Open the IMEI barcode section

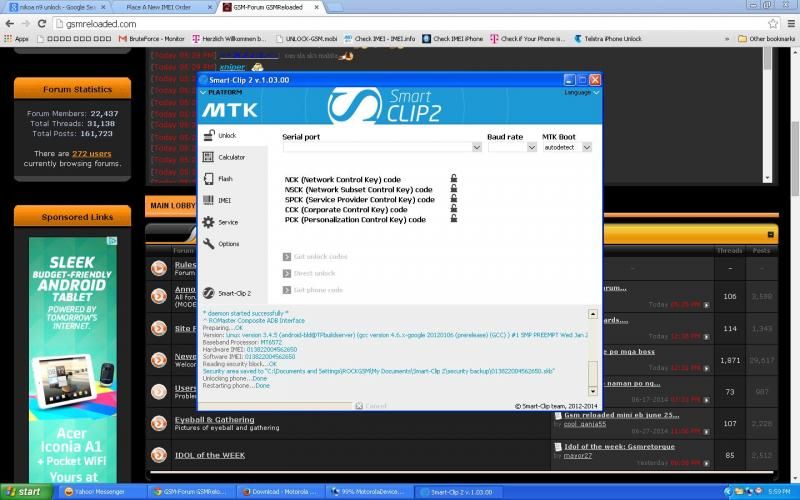point(217,201)
